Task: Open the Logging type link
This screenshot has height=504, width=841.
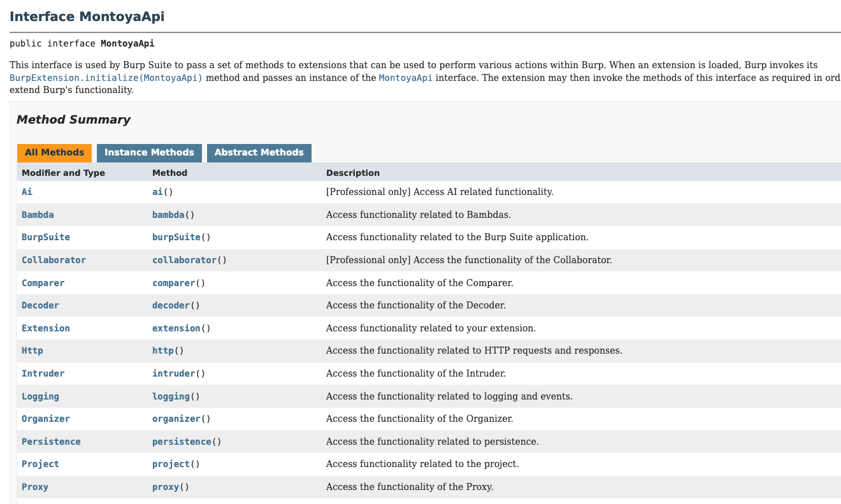Action: pyautogui.click(x=40, y=396)
